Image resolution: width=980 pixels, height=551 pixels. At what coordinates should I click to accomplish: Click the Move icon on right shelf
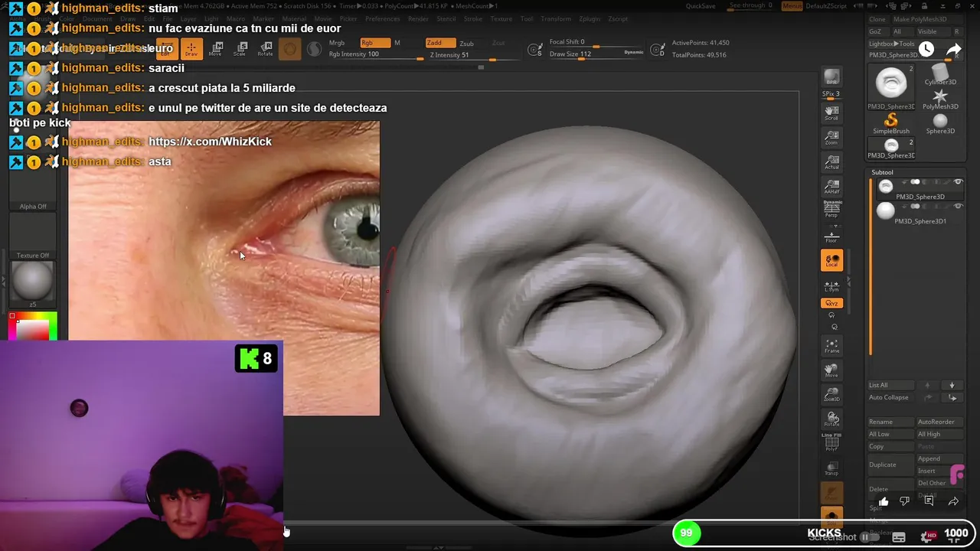click(831, 370)
